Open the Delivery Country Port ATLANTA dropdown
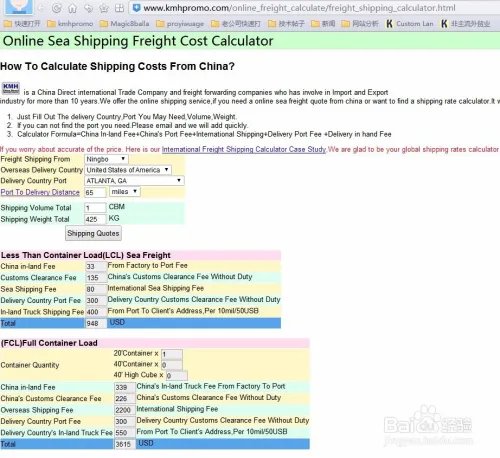500x458 pixels. pyautogui.click(x=134, y=181)
